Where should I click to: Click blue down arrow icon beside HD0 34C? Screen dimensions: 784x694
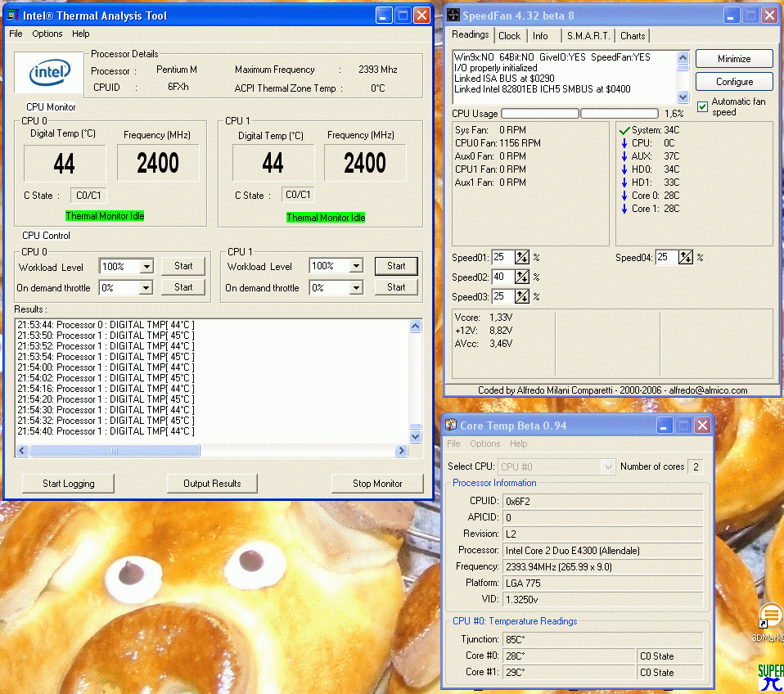click(624, 169)
